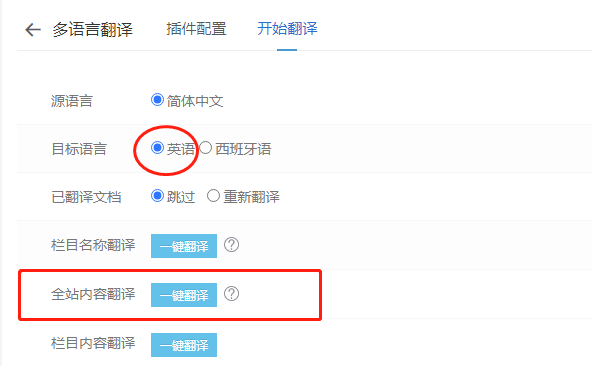Start 一键翻译 for 栏目内容翻译
This screenshot has width=592, height=366.
184,344
